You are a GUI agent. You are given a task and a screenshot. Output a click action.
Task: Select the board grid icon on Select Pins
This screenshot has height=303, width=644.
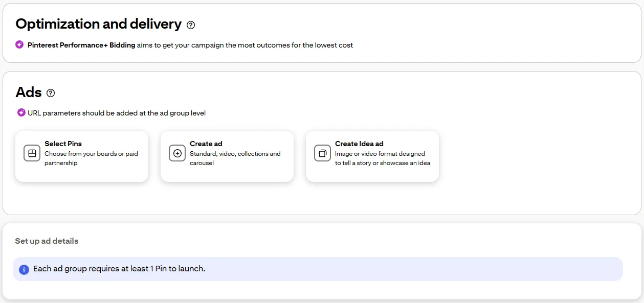31,153
